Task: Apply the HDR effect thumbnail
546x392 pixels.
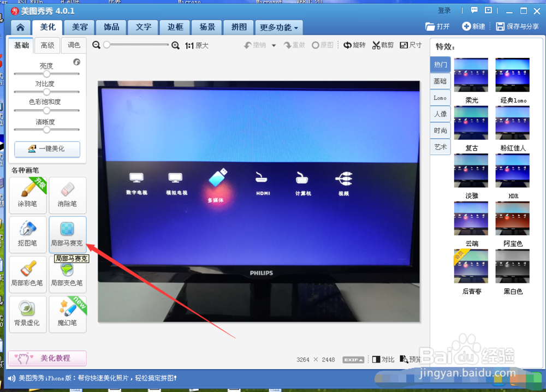Action: coord(513,170)
